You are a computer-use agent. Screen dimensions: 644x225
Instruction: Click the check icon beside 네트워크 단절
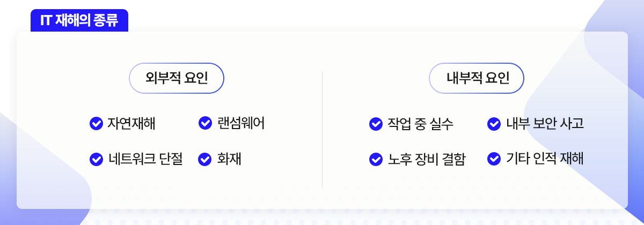pos(96,159)
